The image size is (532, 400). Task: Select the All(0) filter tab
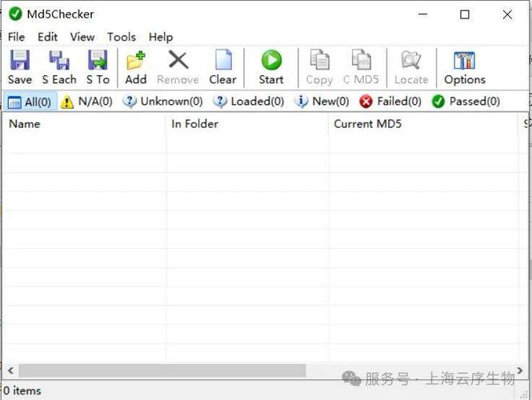(x=30, y=102)
